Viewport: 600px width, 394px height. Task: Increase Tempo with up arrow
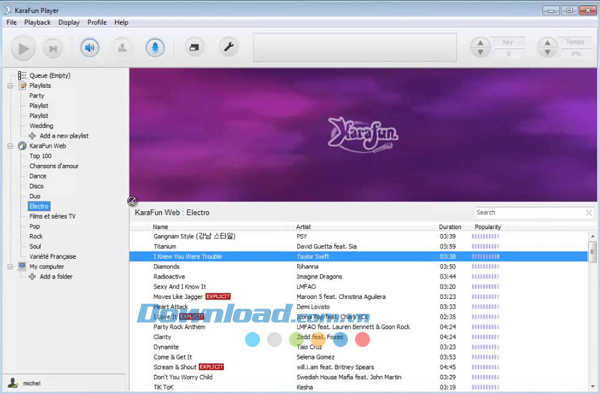click(548, 43)
